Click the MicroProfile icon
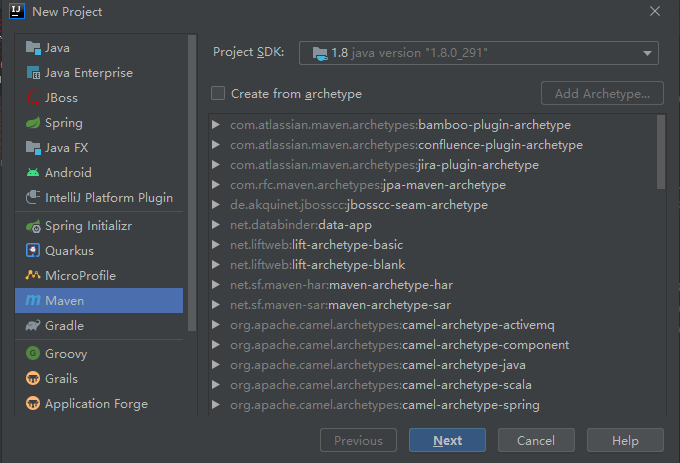This screenshot has height=463, width=680. click(x=33, y=276)
